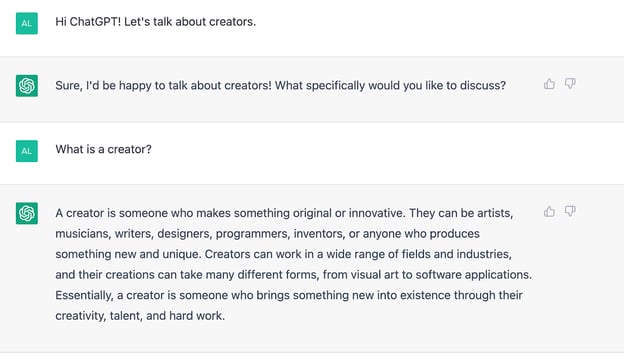Click the word "musicians" in the answer

(82, 234)
